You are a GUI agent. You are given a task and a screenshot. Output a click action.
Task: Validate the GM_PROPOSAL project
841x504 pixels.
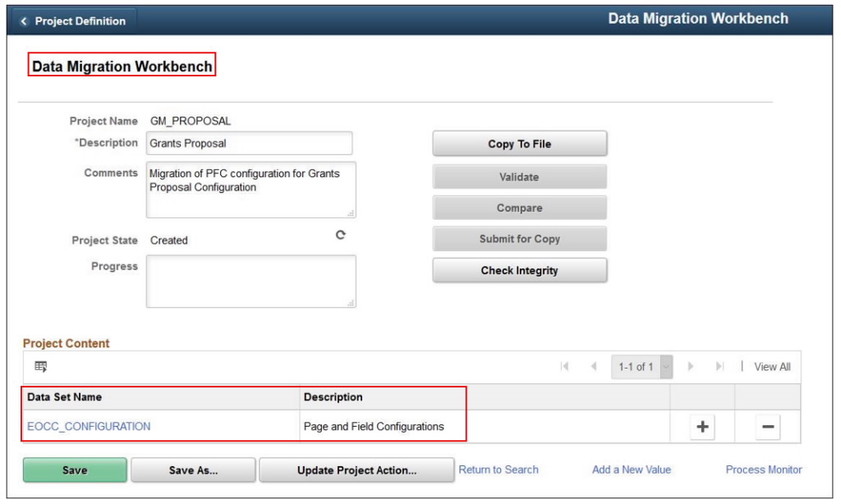[x=519, y=176]
